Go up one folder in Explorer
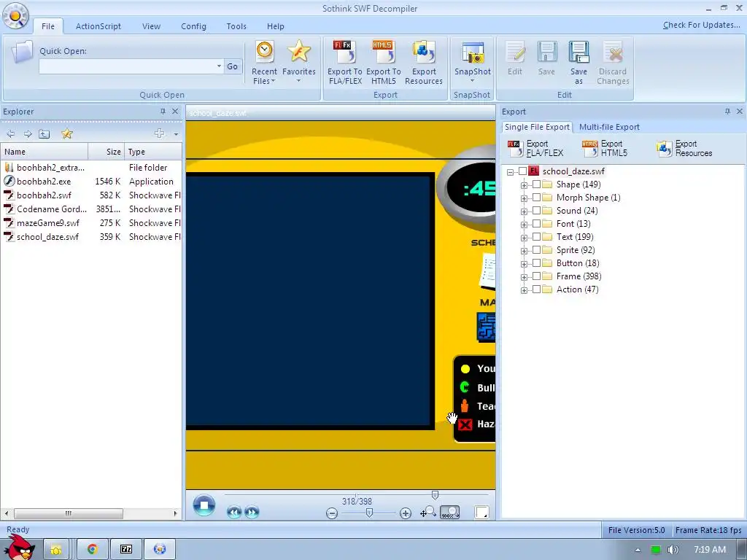This screenshot has height=560, width=747. pyautogui.click(x=44, y=134)
